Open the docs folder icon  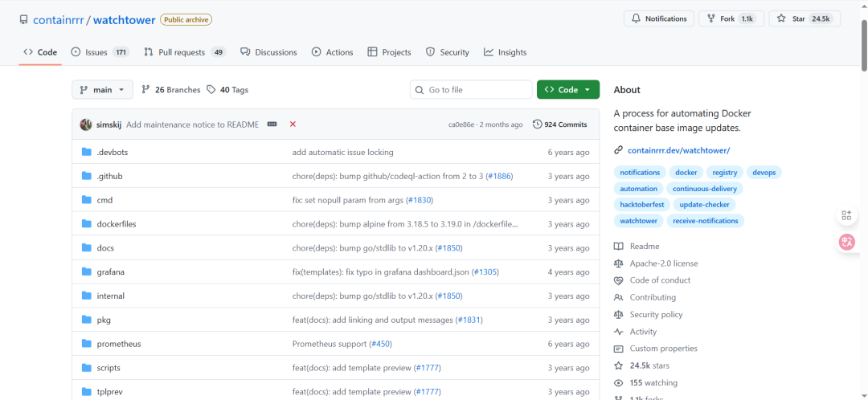point(86,248)
